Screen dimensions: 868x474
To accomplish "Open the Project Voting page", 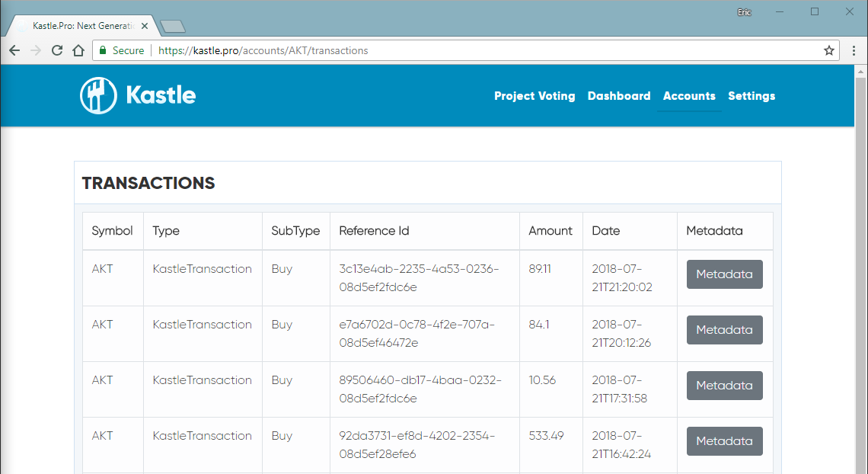I will tap(535, 96).
